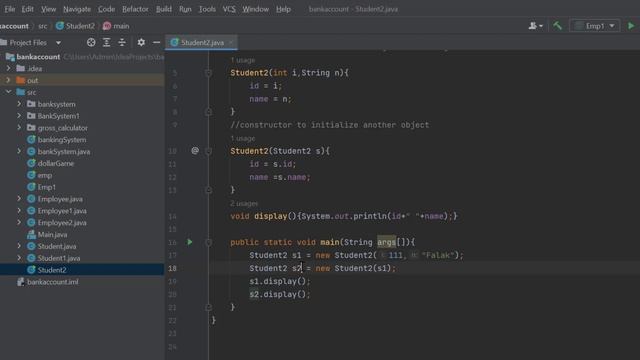Click the build project hammer icon
The width and height of the screenshot is (640, 360).
pyautogui.click(x=557, y=26)
